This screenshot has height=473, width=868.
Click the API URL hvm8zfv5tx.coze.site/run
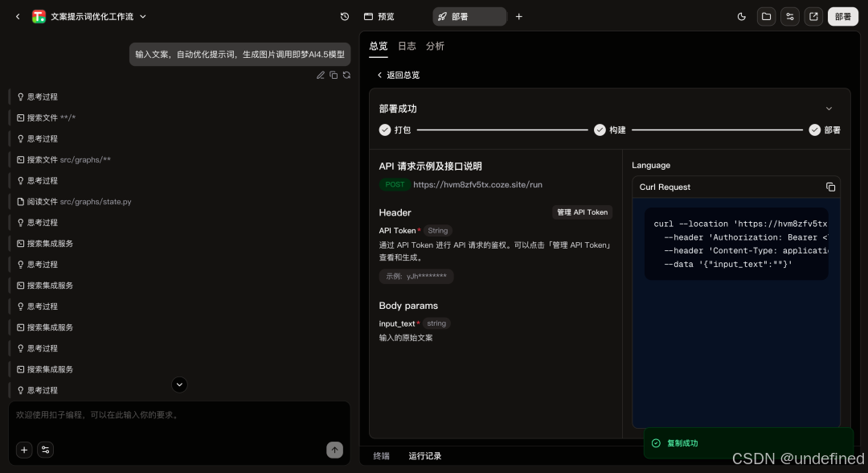click(477, 185)
